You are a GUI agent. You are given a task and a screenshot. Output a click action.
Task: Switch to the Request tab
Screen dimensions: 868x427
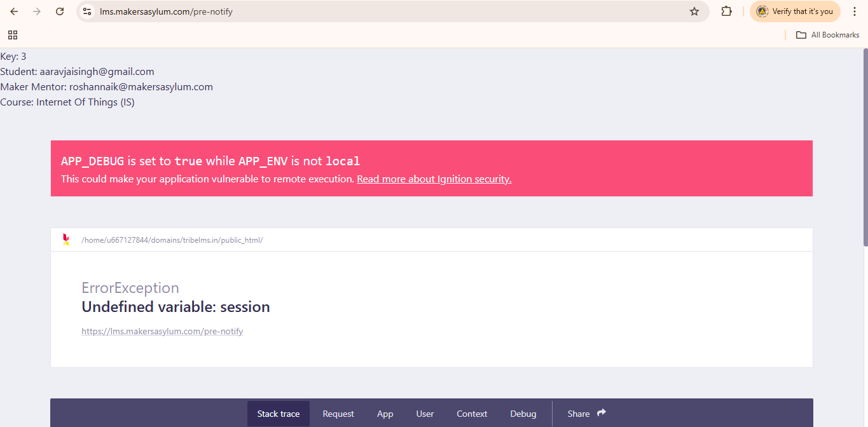click(338, 414)
